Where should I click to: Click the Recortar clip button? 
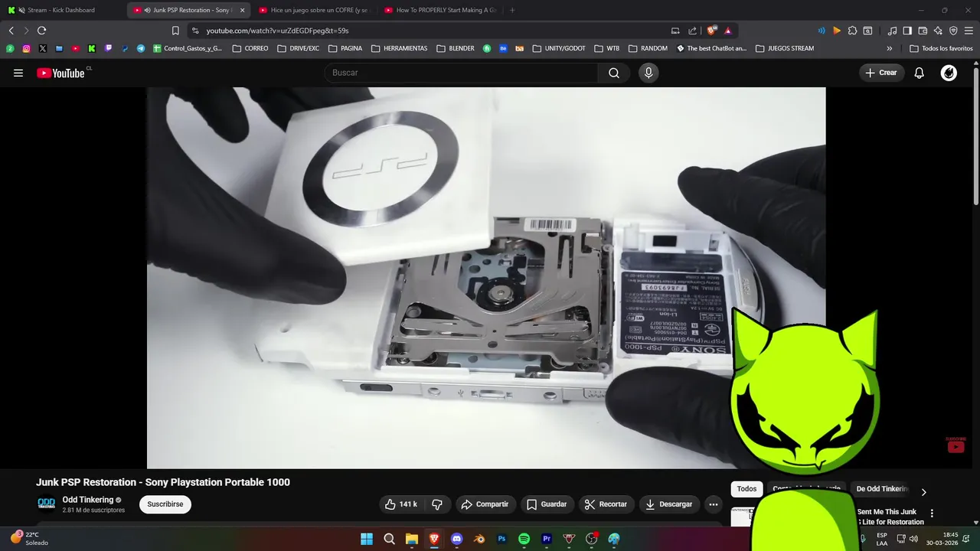[x=606, y=504]
